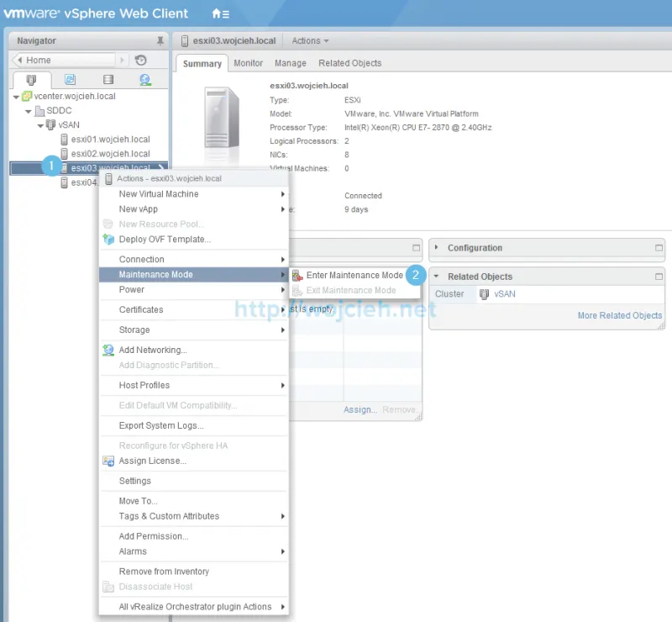Open the Networking inventory view
This screenshot has width=672, height=622.
pyautogui.click(x=144, y=79)
